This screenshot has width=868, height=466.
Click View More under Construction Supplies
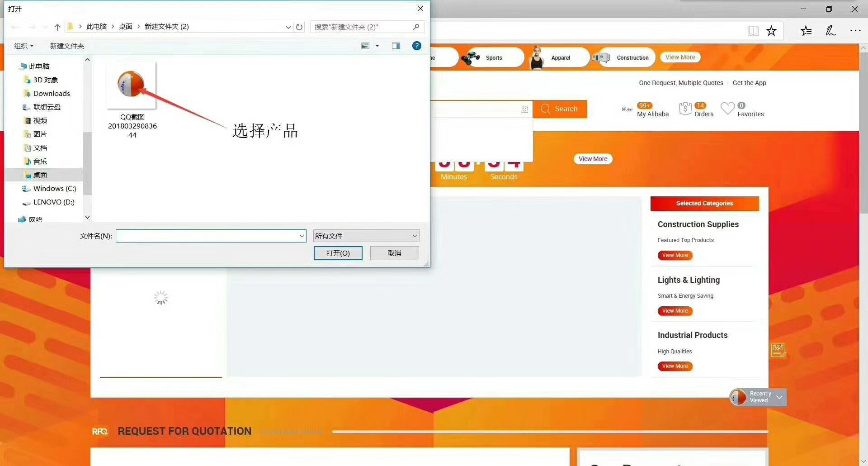pos(675,255)
